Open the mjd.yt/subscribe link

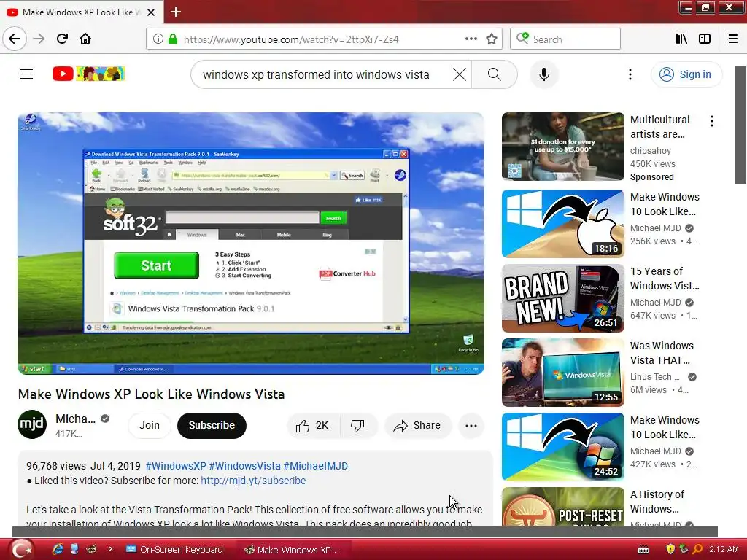[x=253, y=481]
